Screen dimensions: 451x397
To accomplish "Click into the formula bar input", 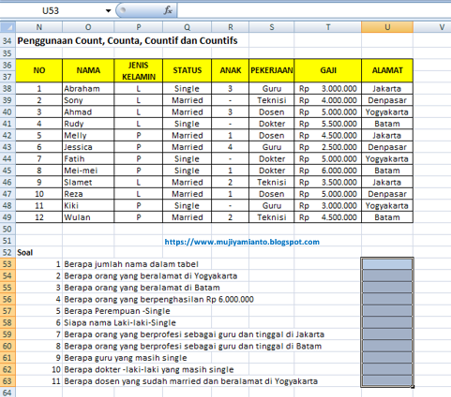I will click(x=314, y=11).
